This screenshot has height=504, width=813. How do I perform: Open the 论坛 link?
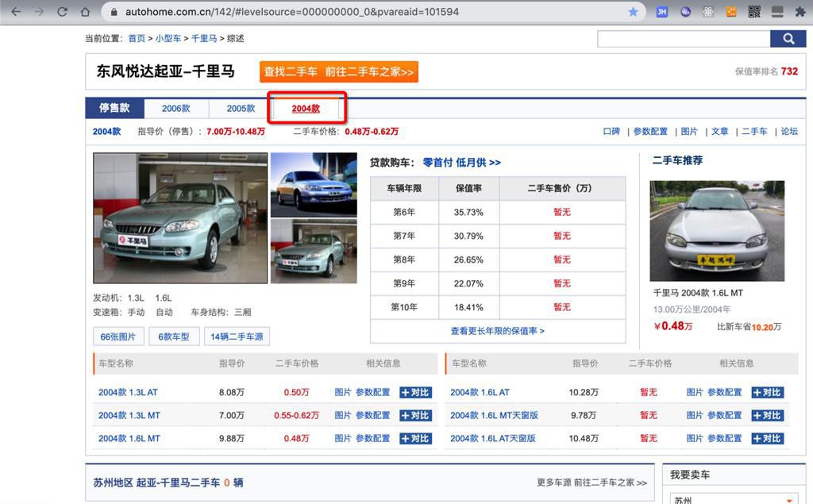[x=789, y=132]
